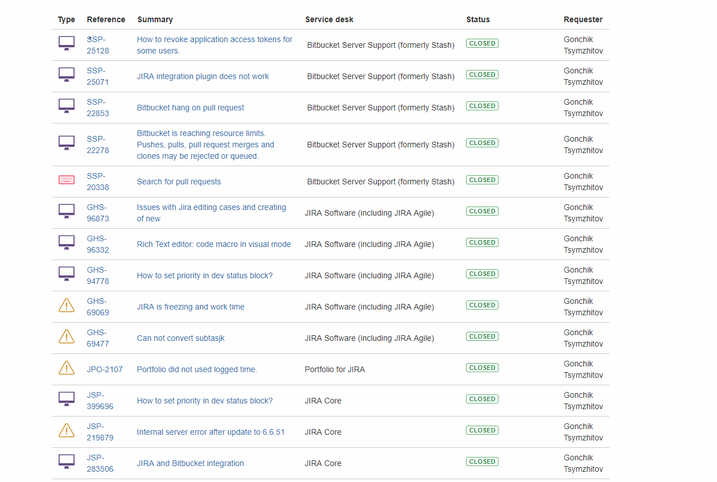Click the monitor type icon for SSP-25071
717x482 pixels.
(x=67, y=75)
